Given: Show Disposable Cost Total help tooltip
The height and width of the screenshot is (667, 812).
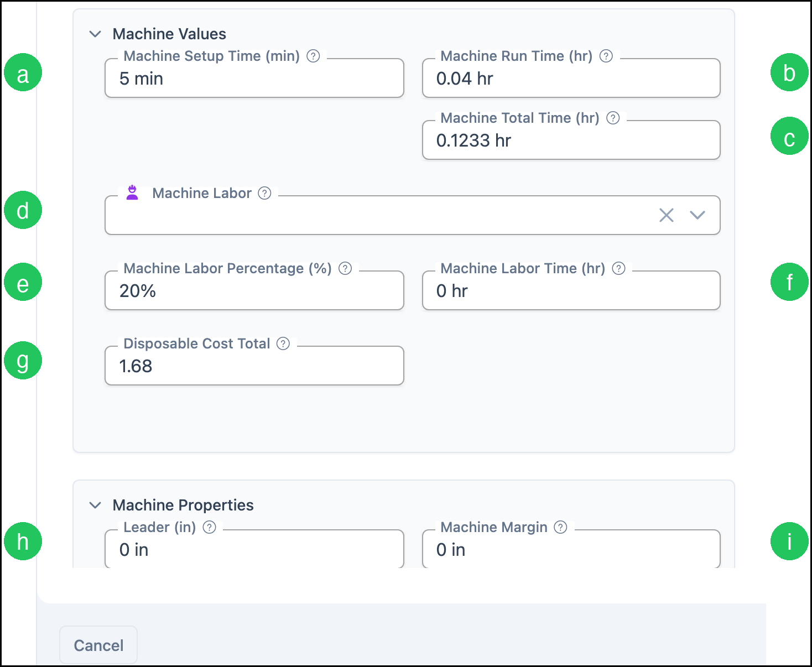Looking at the screenshot, I should [x=283, y=343].
